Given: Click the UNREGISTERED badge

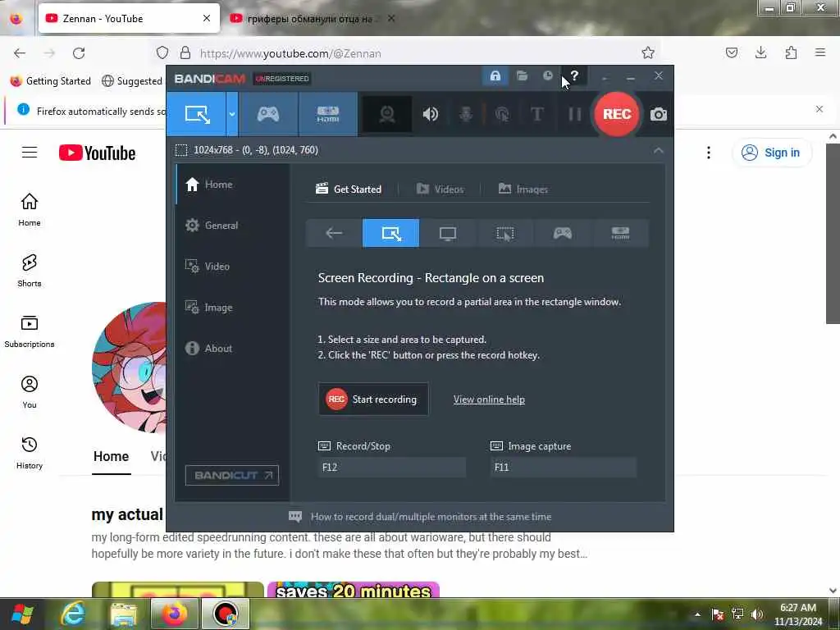Looking at the screenshot, I should 282,79.
